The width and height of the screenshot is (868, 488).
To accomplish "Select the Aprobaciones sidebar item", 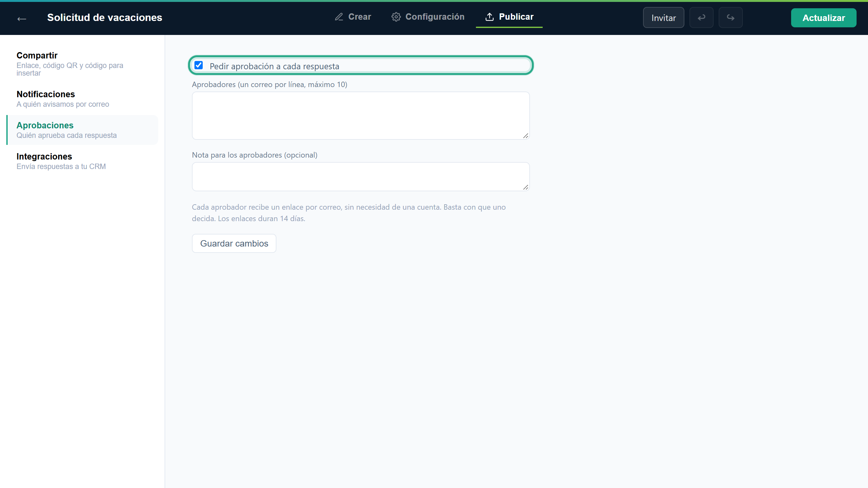I will click(x=82, y=130).
